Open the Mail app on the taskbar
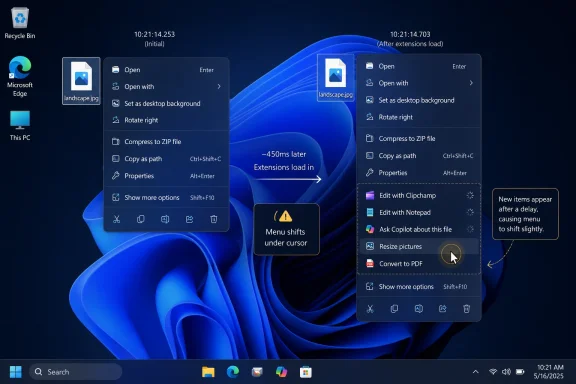This screenshot has width=576, height=384. [257, 372]
